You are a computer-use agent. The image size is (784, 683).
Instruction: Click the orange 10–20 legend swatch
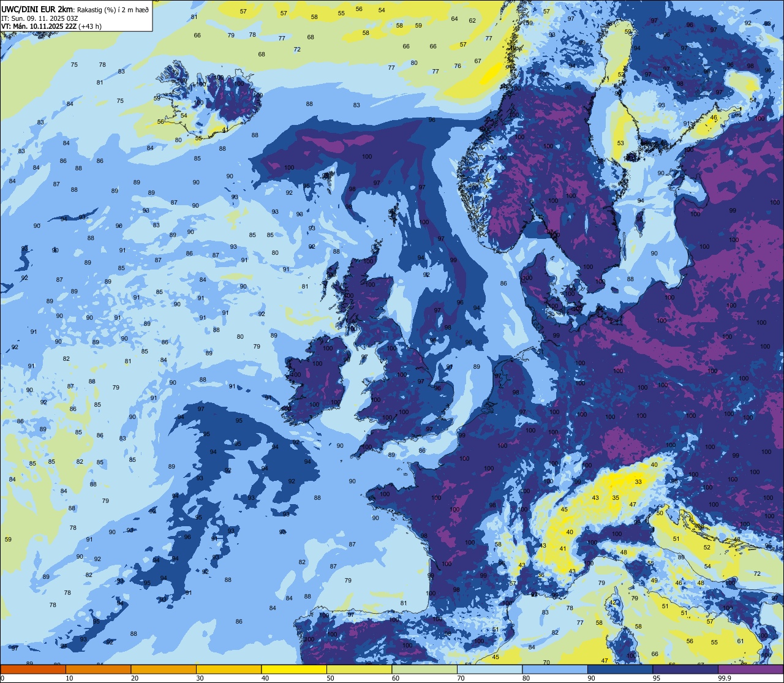coord(98,669)
